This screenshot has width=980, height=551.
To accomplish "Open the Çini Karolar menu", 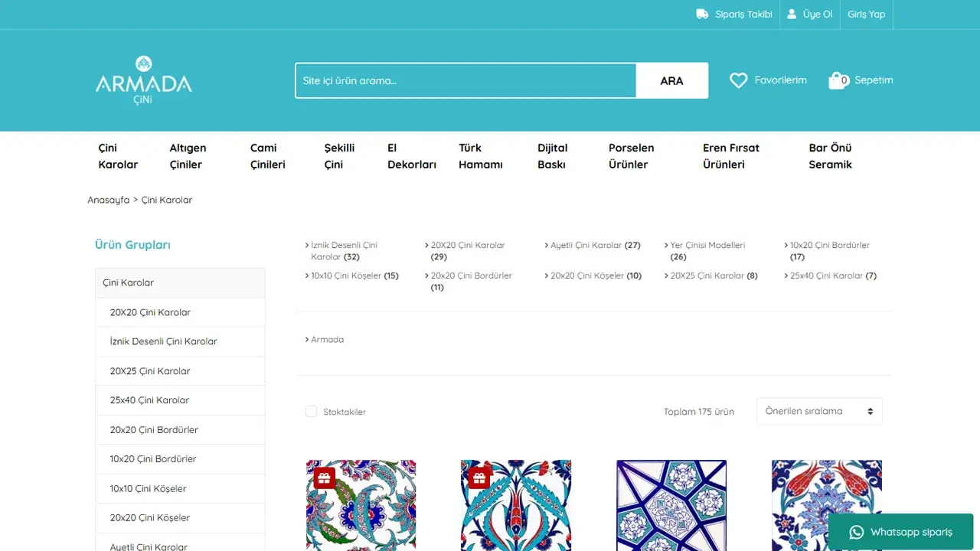I will [118, 156].
